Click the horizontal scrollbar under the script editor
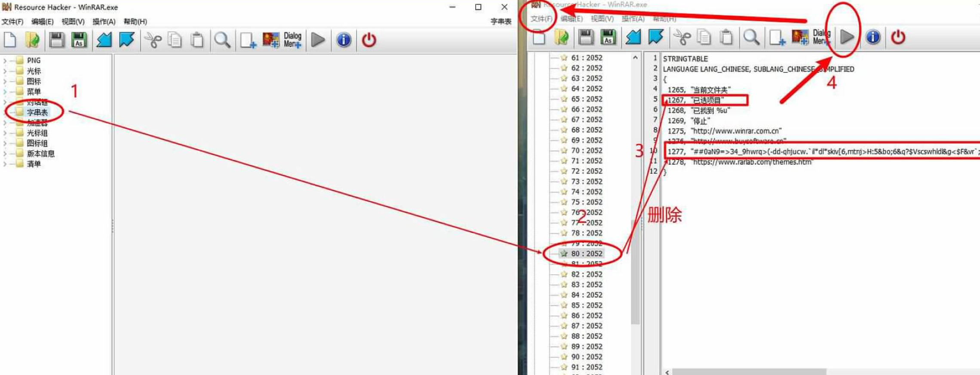The height and width of the screenshot is (375, 980). 748,372
